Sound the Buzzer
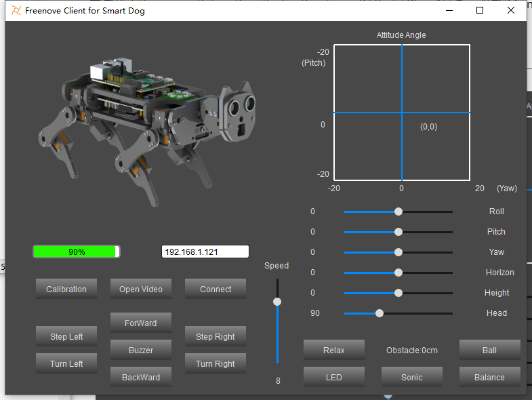 141,350
